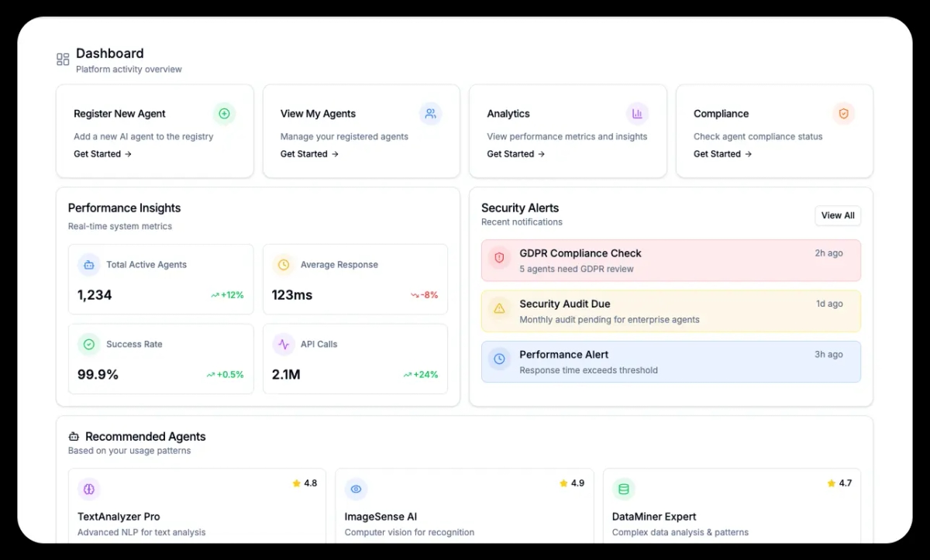Click "Add a new AI agent to the registry"

tap(143, 137)
